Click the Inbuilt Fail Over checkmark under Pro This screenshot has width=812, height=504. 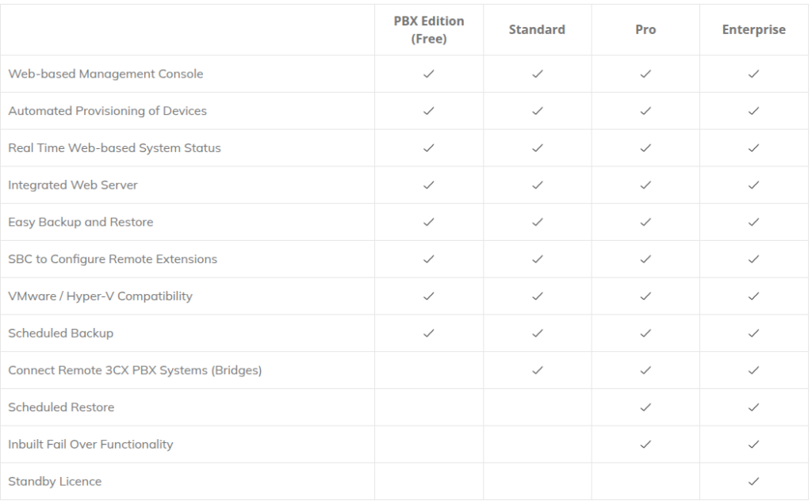(x=645, y=445)
